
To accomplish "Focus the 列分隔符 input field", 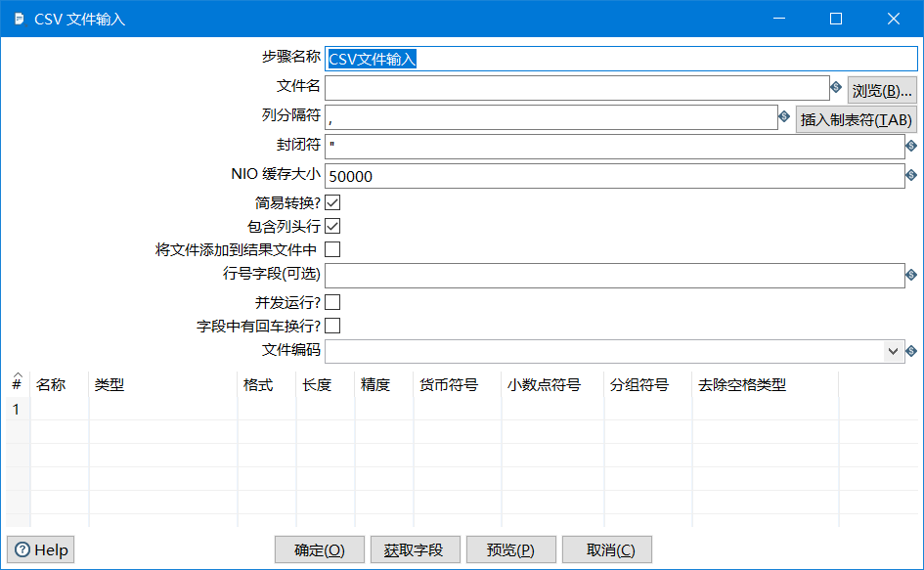I will point(551,117).
